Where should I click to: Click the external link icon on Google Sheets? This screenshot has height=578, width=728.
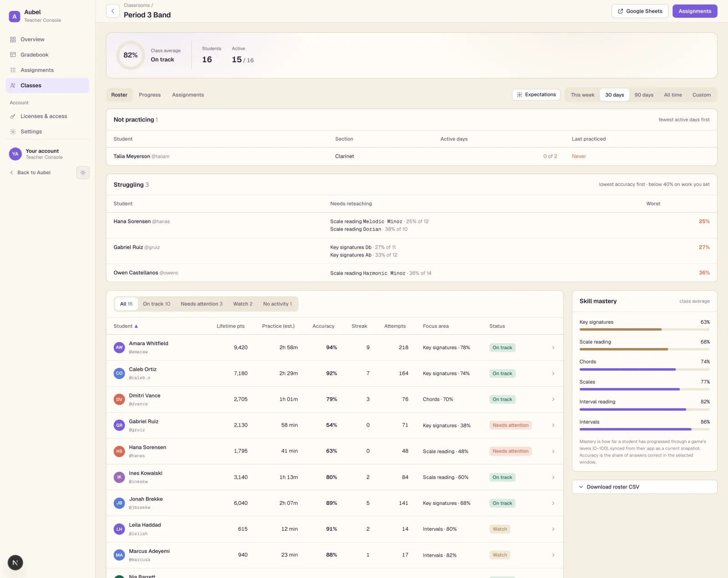point(621,11)
